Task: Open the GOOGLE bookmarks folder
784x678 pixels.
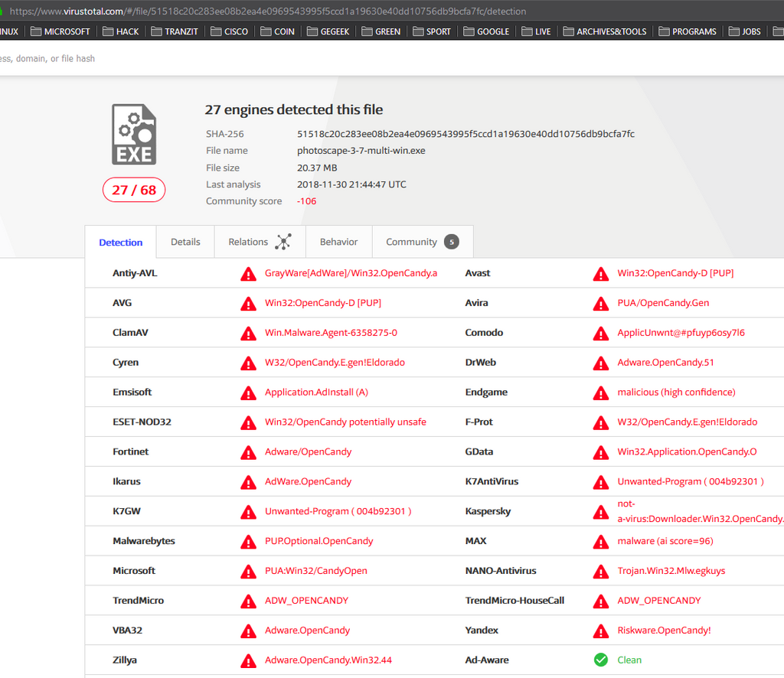Action: (x=486, y=31)
